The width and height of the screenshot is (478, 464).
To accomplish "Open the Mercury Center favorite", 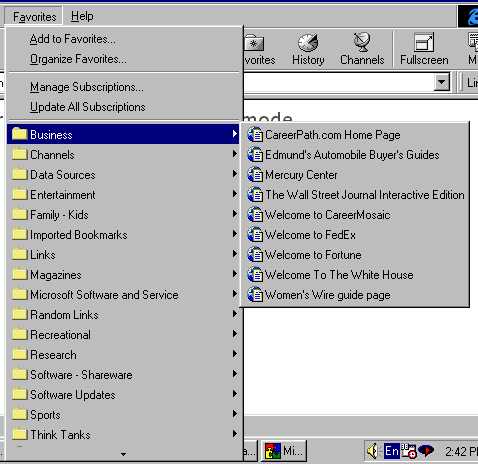I will (x=355, y=175).
